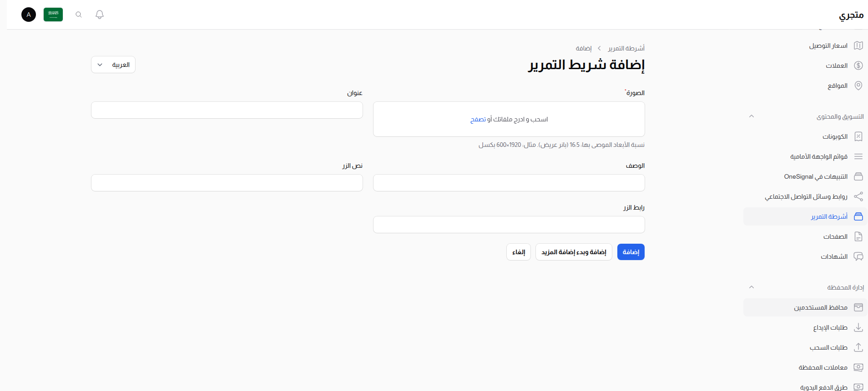Screen dimensions: 868x391
Task: Click the testimonials (الشهادات) chat icon
Action: tap(859, 256)
